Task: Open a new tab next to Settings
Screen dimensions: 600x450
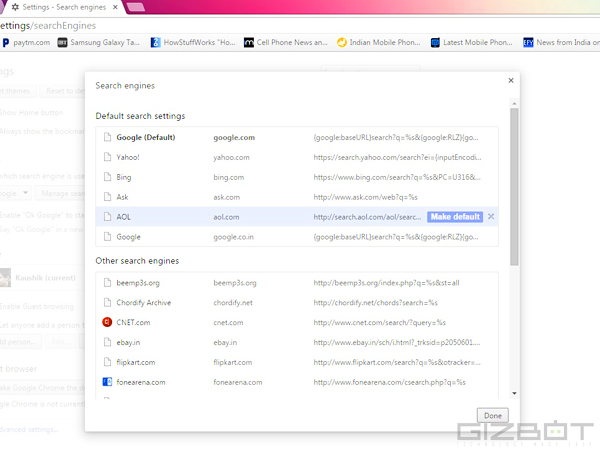Action: pyautogui.click(x=134, y=8)
